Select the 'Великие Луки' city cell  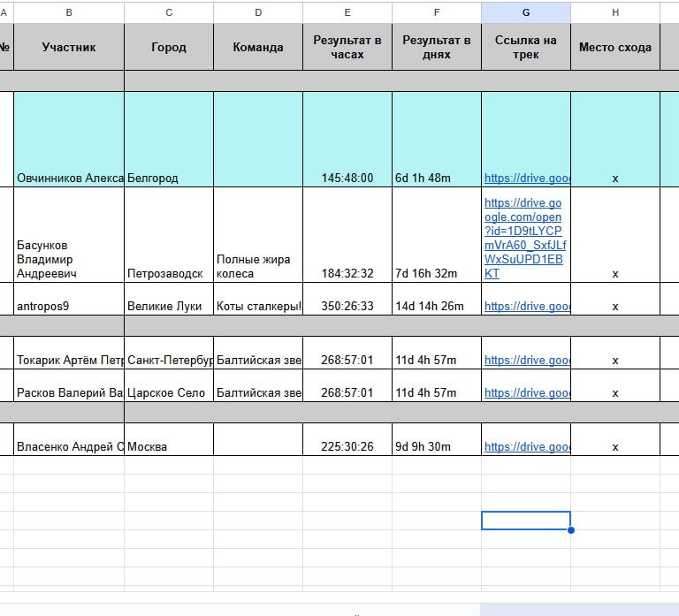168,307
